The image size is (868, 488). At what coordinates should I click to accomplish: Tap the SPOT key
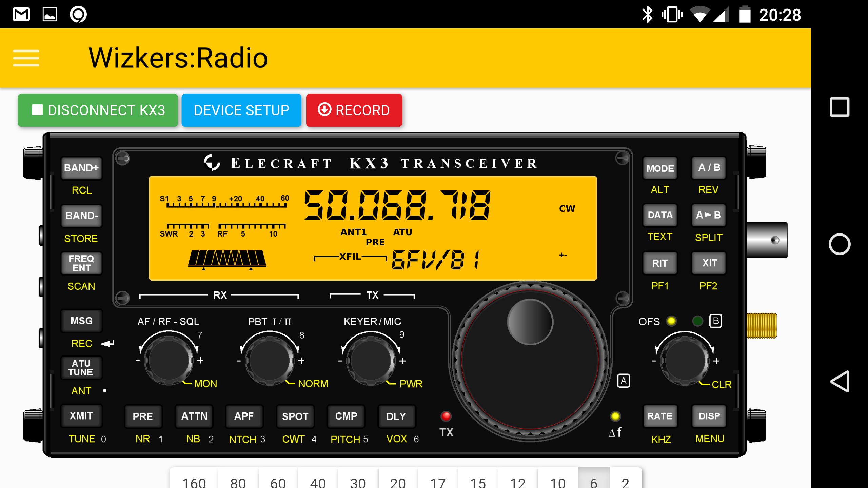click(295, 416)
